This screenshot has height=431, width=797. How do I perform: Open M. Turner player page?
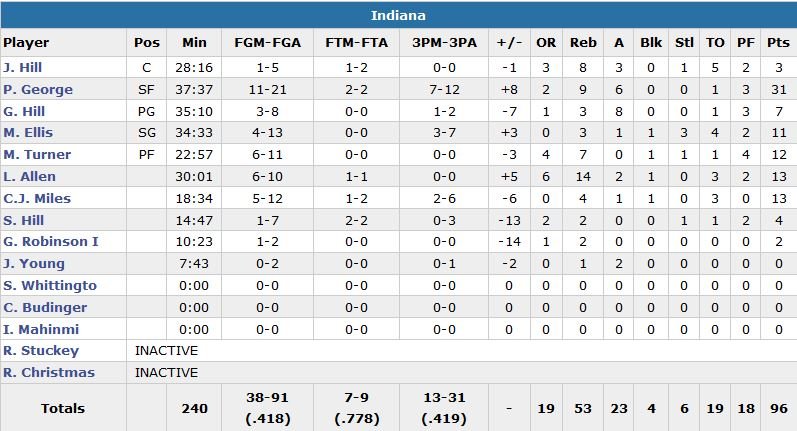pyautogui.click(x=37, y=155)
